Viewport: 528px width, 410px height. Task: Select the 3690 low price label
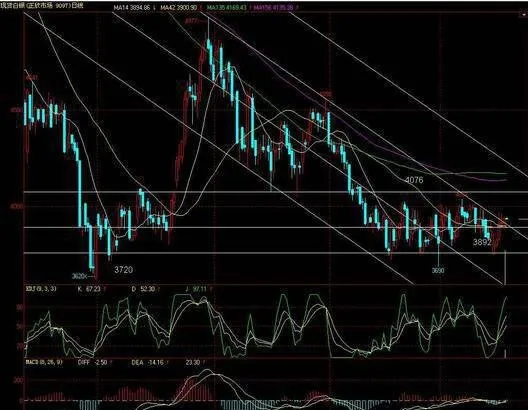point(438,270)
